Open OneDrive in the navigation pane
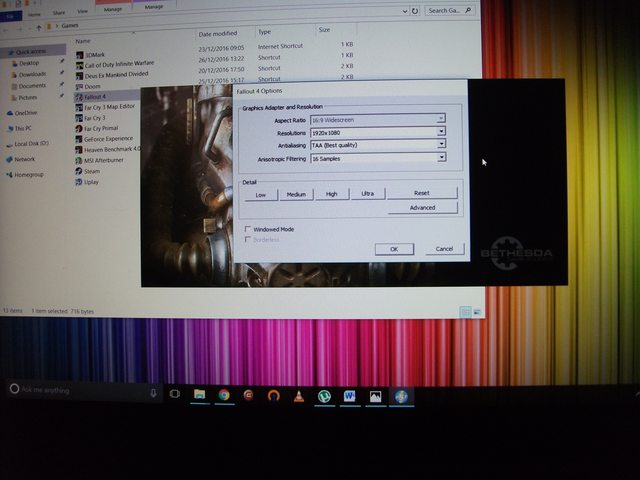The height and width of the screenshot is (480, 640). [x=26, y=113]
